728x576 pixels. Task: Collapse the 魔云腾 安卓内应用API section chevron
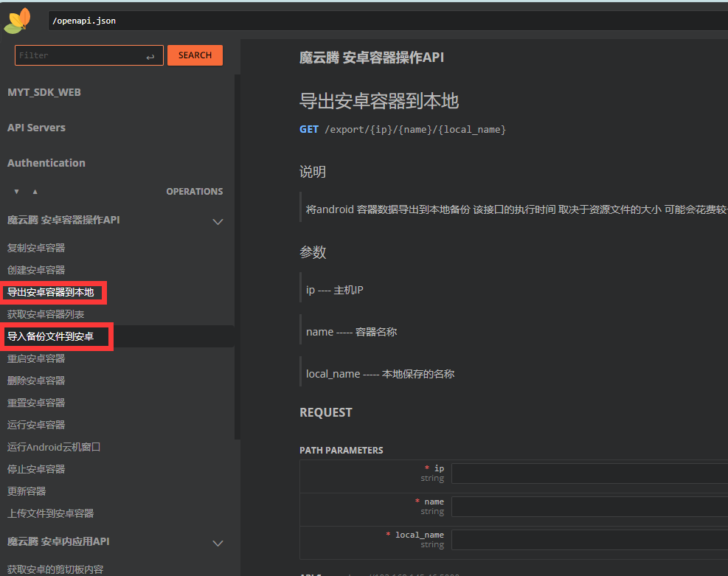pyautogui.click(x=218, y=543)
